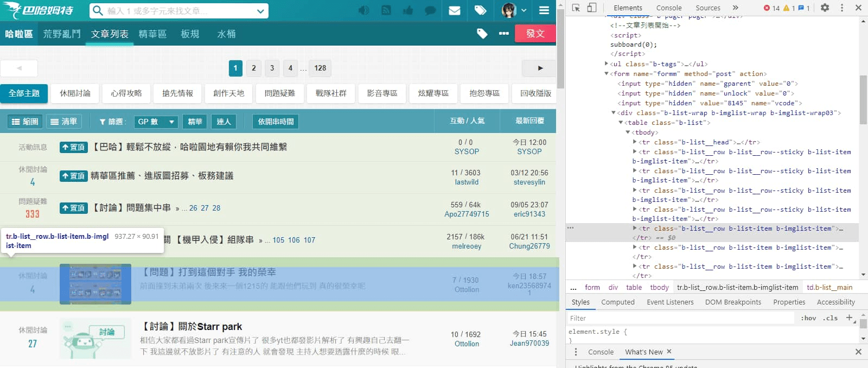This screenshot has width=868, height=368.
Task: Switch to 清單 list view
Action: point(64,122)
